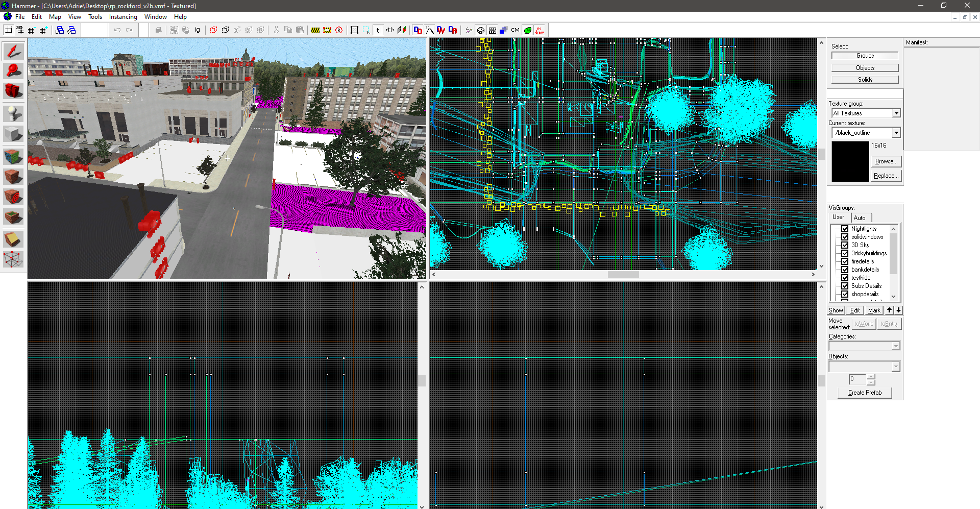
Task: Select the Vertex tool
Action: 13,259
